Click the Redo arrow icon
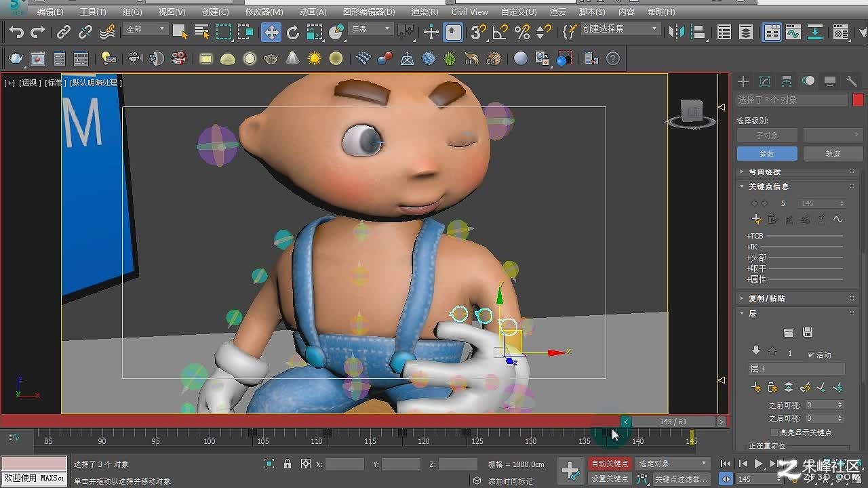The width and height of the screenshot is (868, 488). (38, 32)
